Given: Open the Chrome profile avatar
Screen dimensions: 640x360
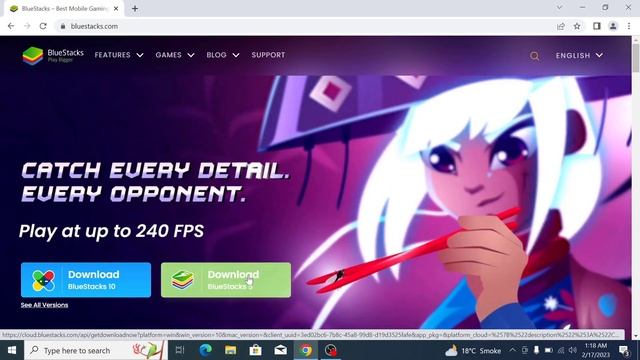Looking at the screenshot, I should pyautogui.click(x=613, y=26).
